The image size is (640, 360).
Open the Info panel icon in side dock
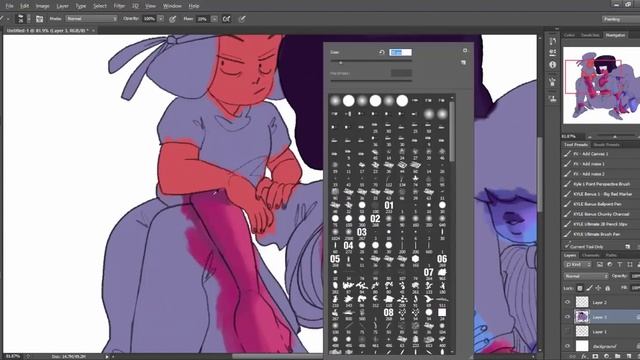pyautogui.click(x=553, y=64)
